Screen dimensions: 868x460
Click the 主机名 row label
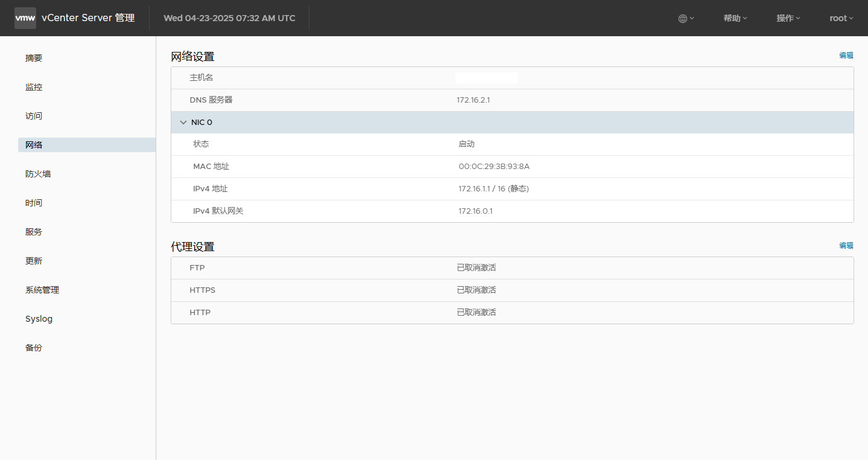pyautogui.click(x=201, y=78)
